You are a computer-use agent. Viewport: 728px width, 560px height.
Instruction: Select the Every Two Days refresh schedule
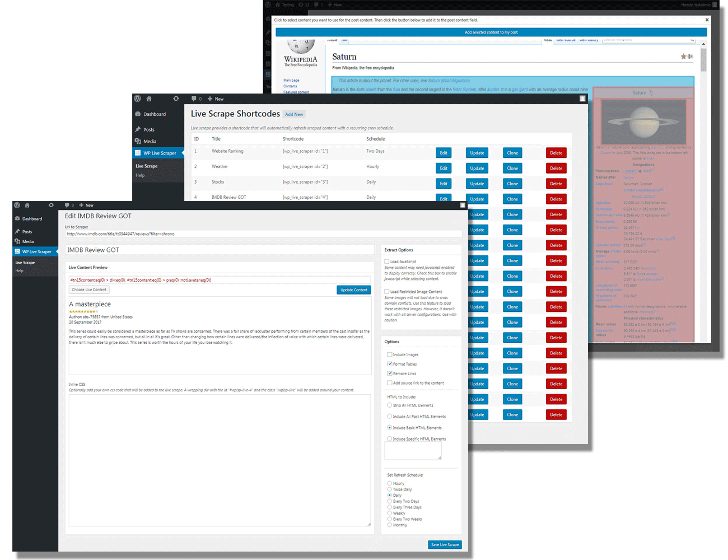point(390,501)
